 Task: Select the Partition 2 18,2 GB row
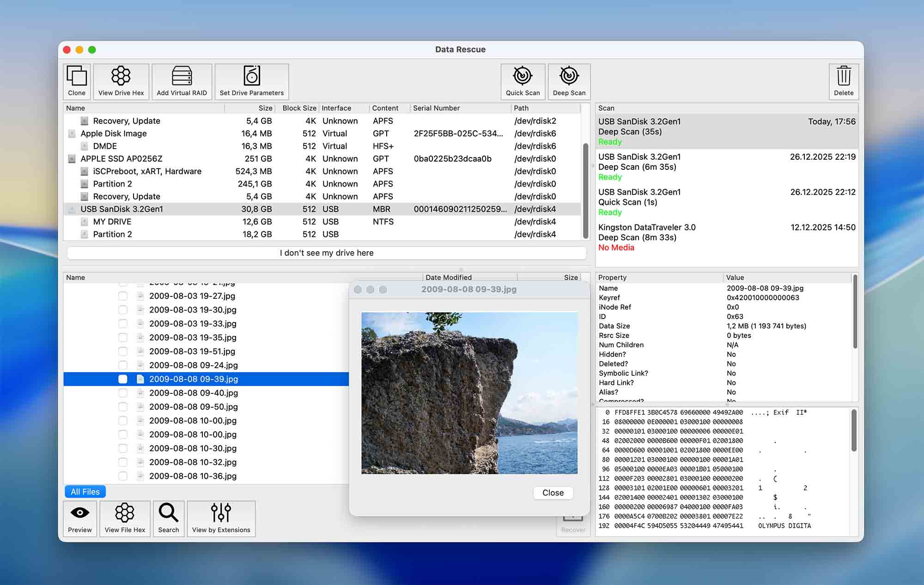(x=322, y=234)
